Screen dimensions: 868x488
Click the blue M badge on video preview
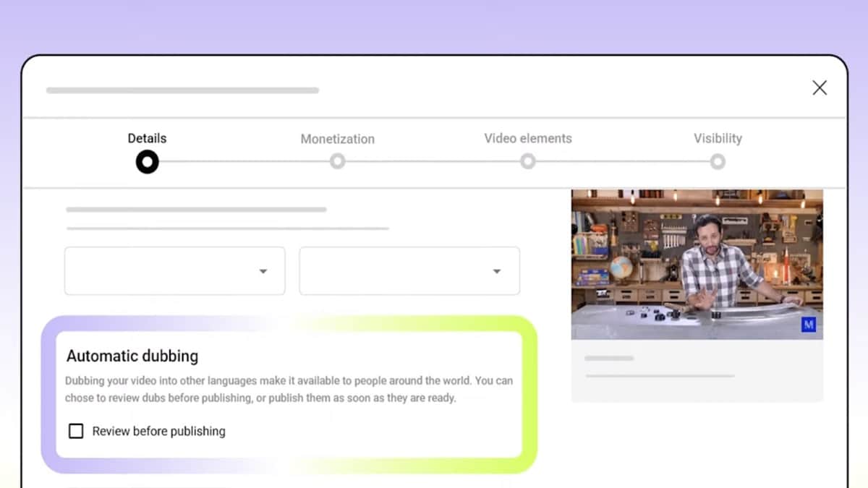click(809, 325)
